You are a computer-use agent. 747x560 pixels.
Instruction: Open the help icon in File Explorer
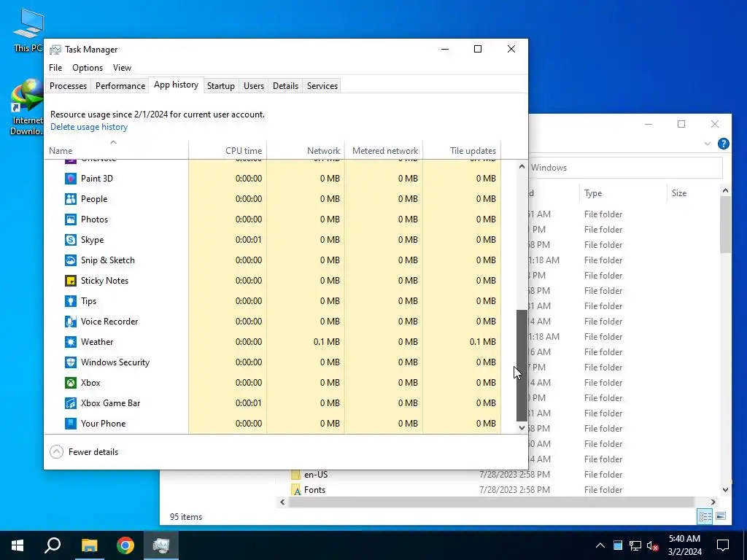723,144
